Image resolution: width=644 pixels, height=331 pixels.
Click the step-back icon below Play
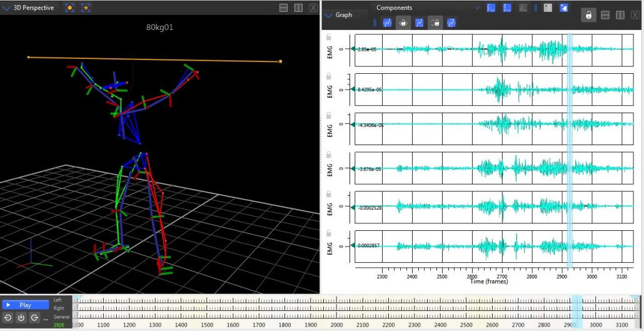coord(8,317)
